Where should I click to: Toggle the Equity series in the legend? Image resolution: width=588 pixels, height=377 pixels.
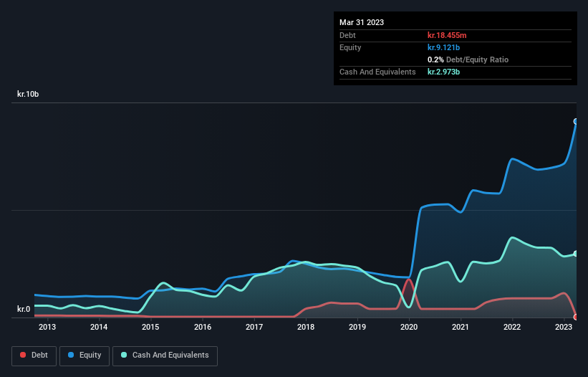click(85, 355)
